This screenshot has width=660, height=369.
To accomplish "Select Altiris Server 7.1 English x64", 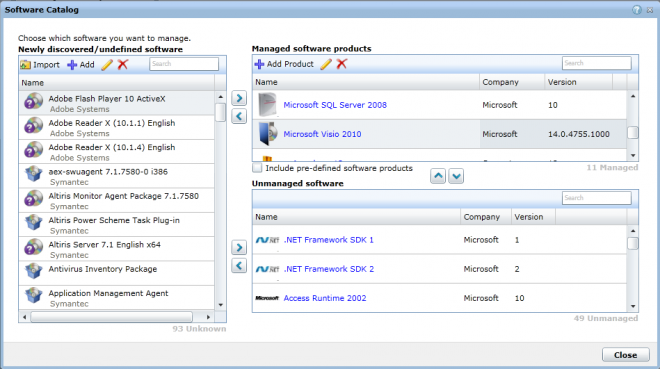I will [x=117, y=250].
